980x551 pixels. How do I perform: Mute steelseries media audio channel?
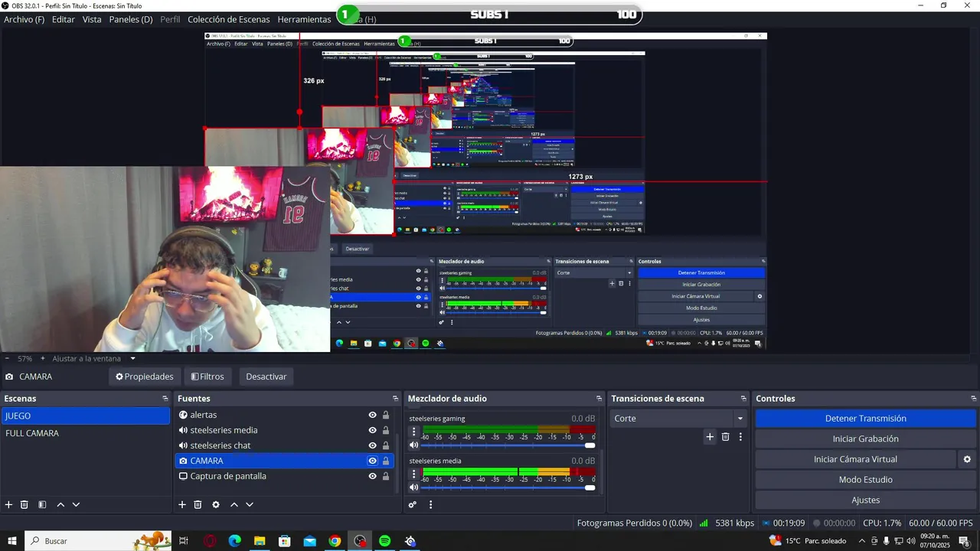coord(414,487)
